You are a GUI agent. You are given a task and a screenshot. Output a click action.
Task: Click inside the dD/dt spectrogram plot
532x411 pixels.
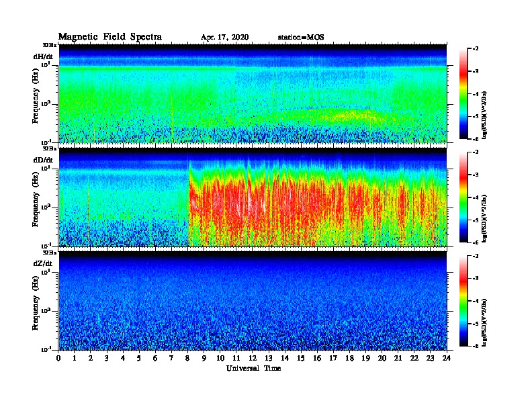pyautogui.click(x=253, y=197)
